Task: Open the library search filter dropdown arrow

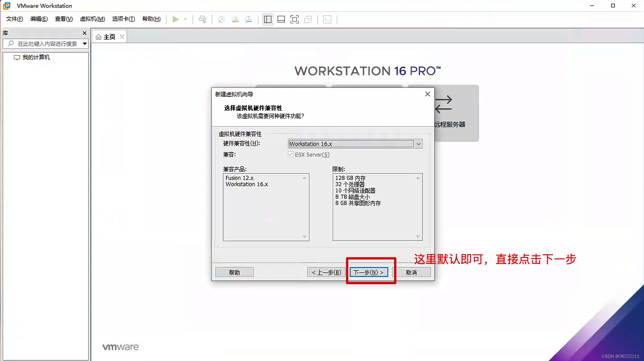Action: 85,44
